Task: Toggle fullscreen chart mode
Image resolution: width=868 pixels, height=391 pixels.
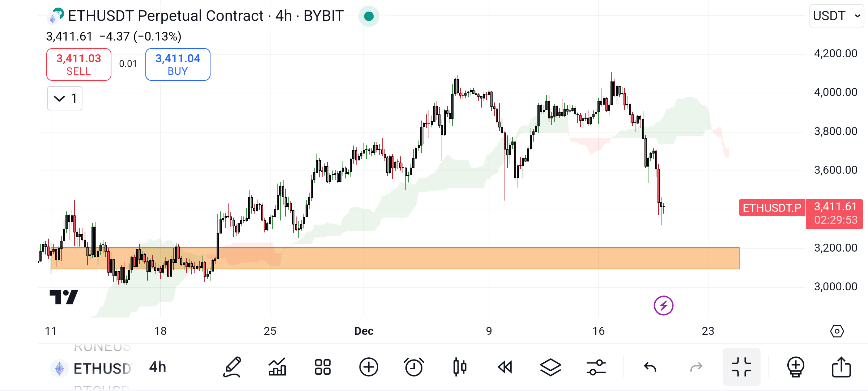Action: tap(742, 367)
